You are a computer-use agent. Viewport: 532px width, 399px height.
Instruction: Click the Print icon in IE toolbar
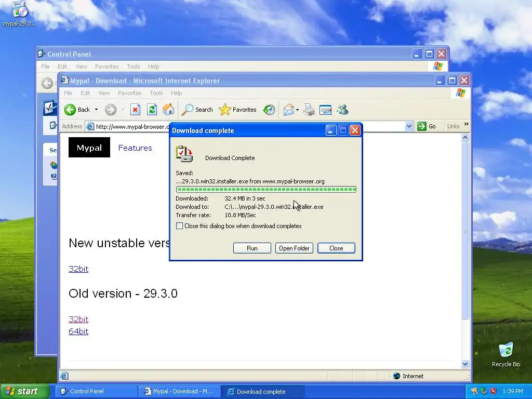(309, 110)
